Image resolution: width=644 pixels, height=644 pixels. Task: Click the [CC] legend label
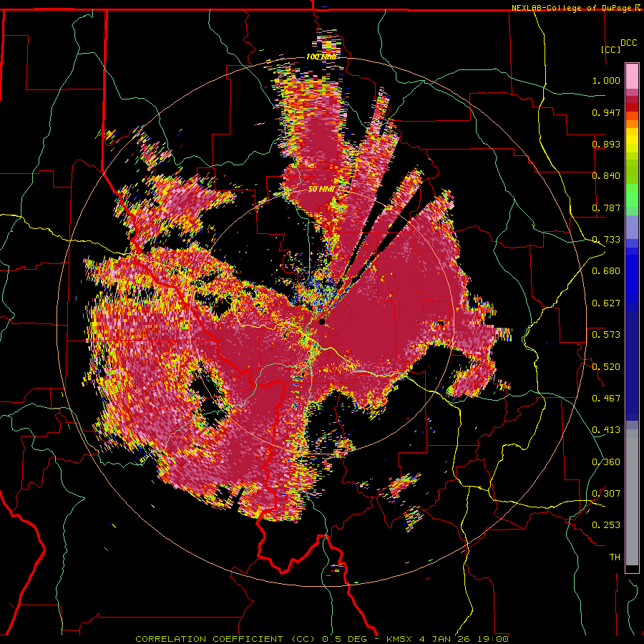tap(610, 49)
